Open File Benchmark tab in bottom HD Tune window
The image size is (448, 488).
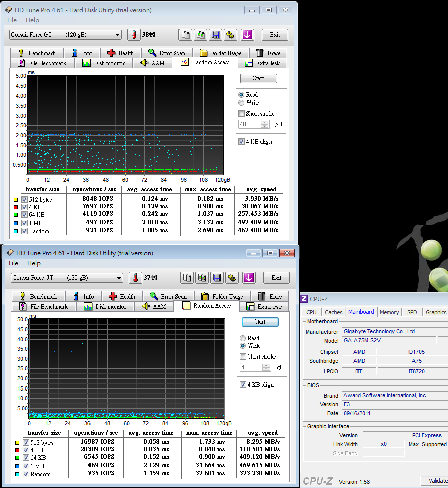point(44,306)
